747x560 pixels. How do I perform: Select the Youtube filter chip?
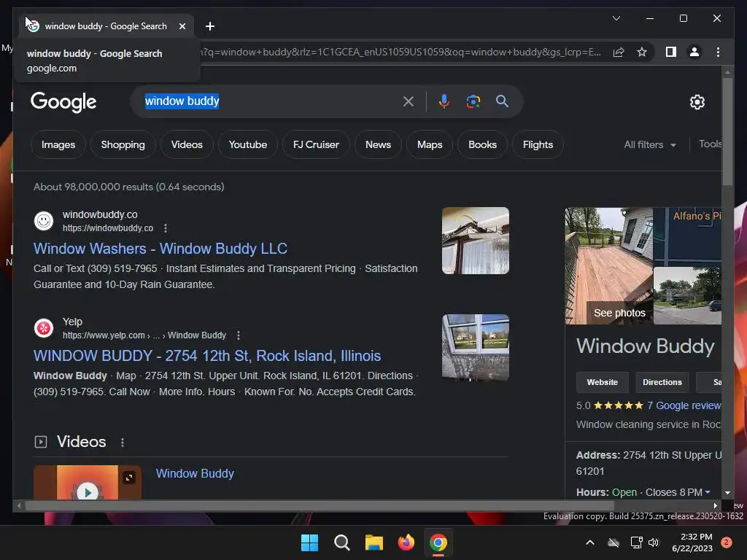click(248, 145)
